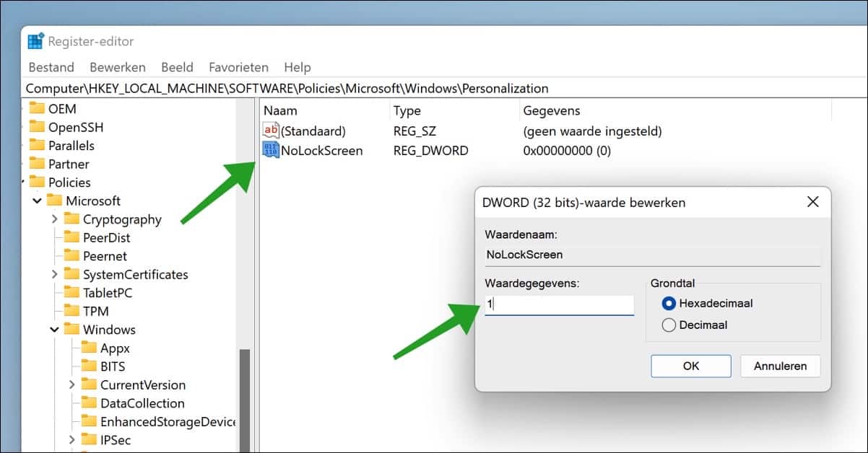Image resolution: width=868 pixels, height=453 pixels.
Task: Click the DataCollection folder icon
Action: pyautogui.click(x=89, y=403)
